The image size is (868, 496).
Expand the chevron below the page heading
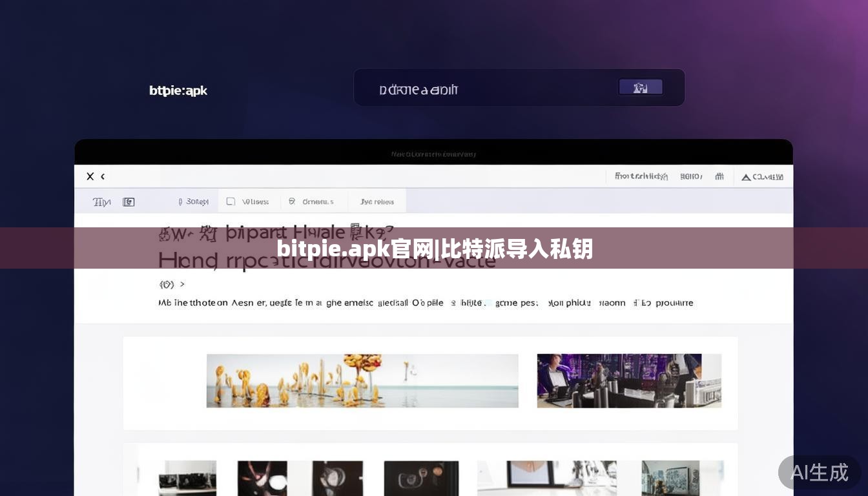[182, 284]
